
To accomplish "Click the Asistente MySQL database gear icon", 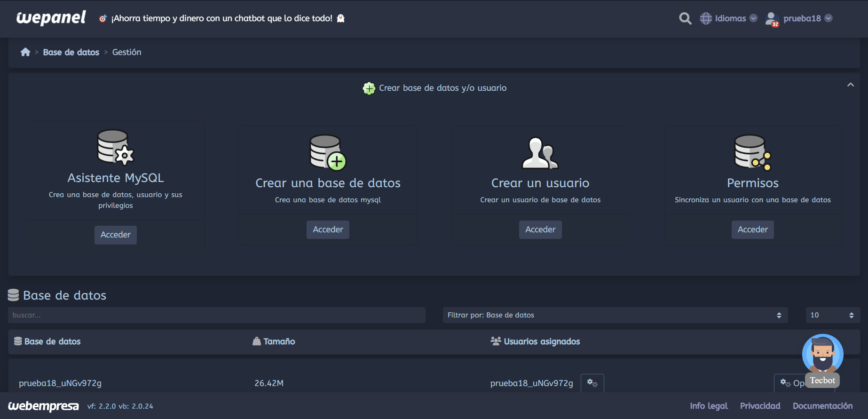I will pyautogui.click(x=115, y=147).
